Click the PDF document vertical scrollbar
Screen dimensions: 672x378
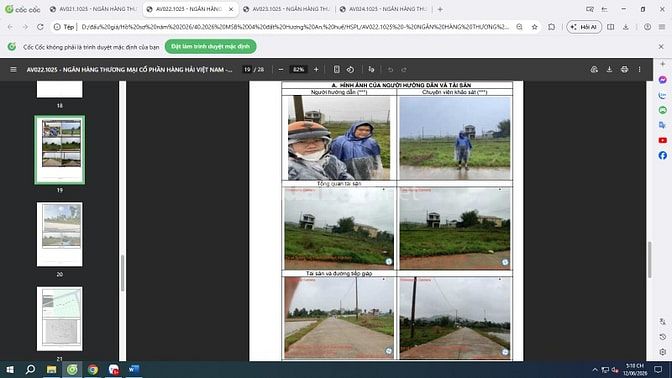click(649, 260)
